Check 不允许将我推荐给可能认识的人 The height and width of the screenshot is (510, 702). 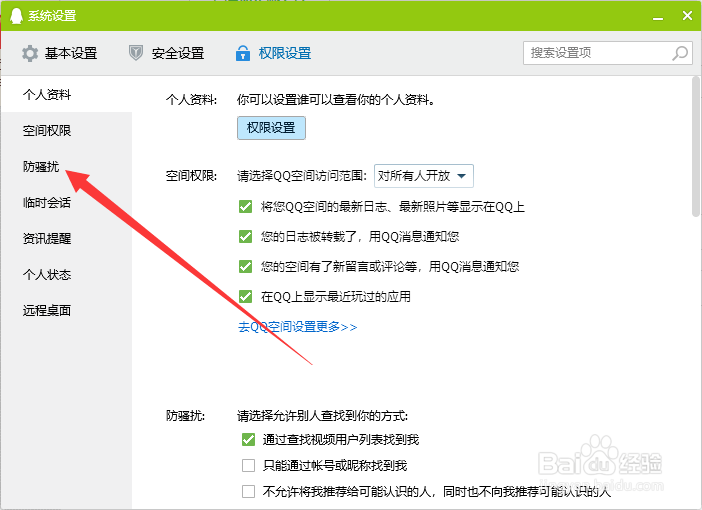[248, 492]
